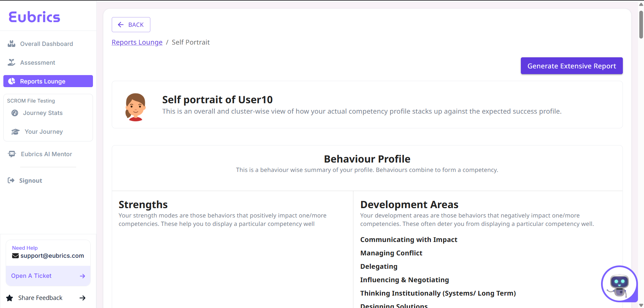Select the Overall Dashboard icon
Viewport: 644px width, 308px height.
coord(12,44)
